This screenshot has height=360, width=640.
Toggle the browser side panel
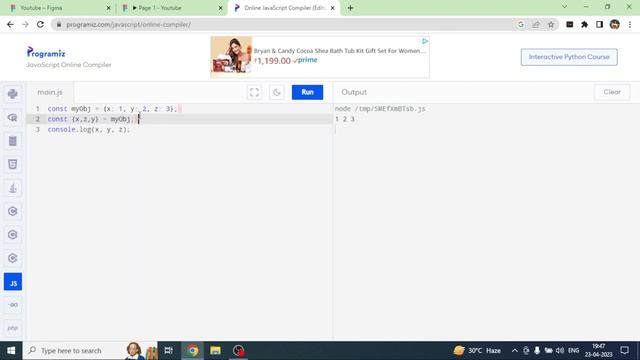[599, 24]
